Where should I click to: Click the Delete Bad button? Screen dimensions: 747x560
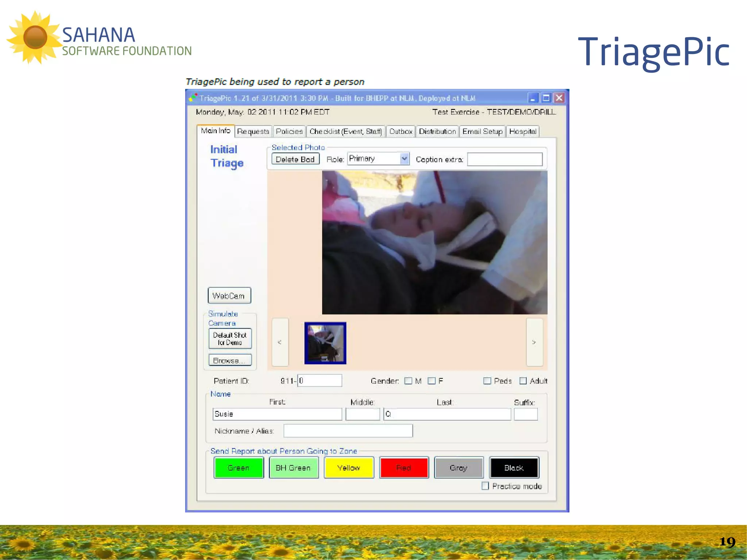click(295, 159)
